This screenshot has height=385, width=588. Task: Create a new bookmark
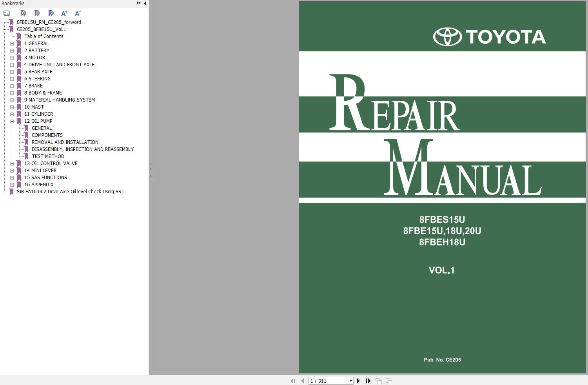tap(38, 13)
